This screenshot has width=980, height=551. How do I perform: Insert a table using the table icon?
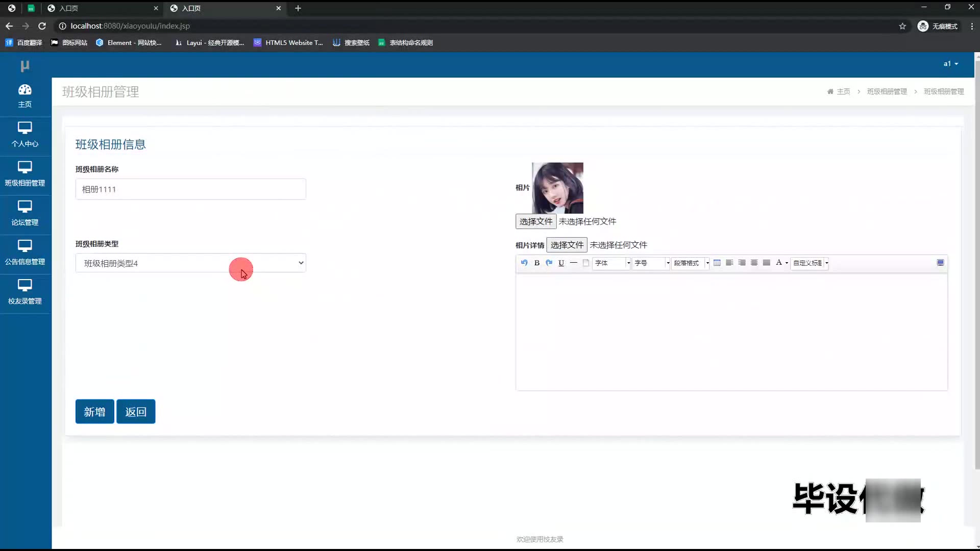(717, 263)
